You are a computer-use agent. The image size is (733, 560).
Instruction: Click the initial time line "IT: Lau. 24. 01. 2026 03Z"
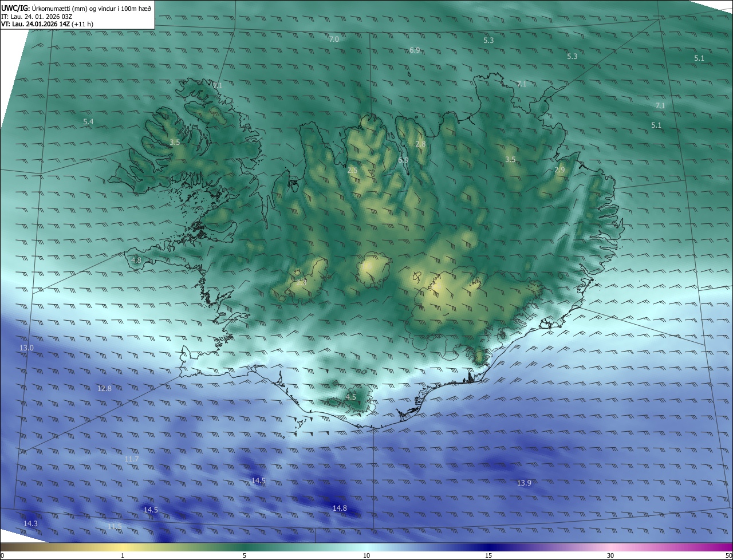pyautogui.click(x=37, y=17)
